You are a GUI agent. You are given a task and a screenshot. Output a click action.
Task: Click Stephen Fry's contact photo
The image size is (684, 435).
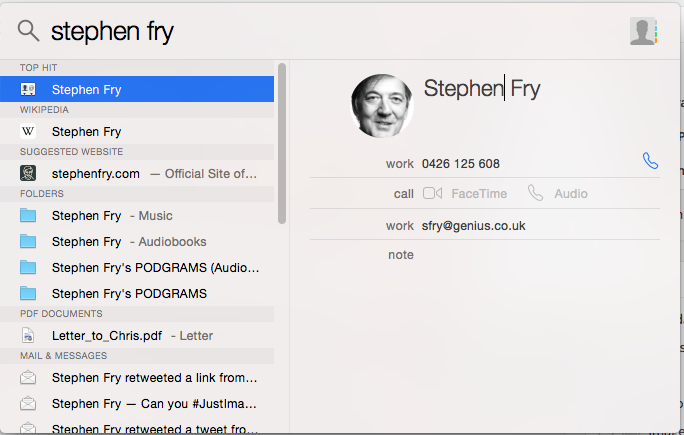pyautogui.click(x=382, y=106)
